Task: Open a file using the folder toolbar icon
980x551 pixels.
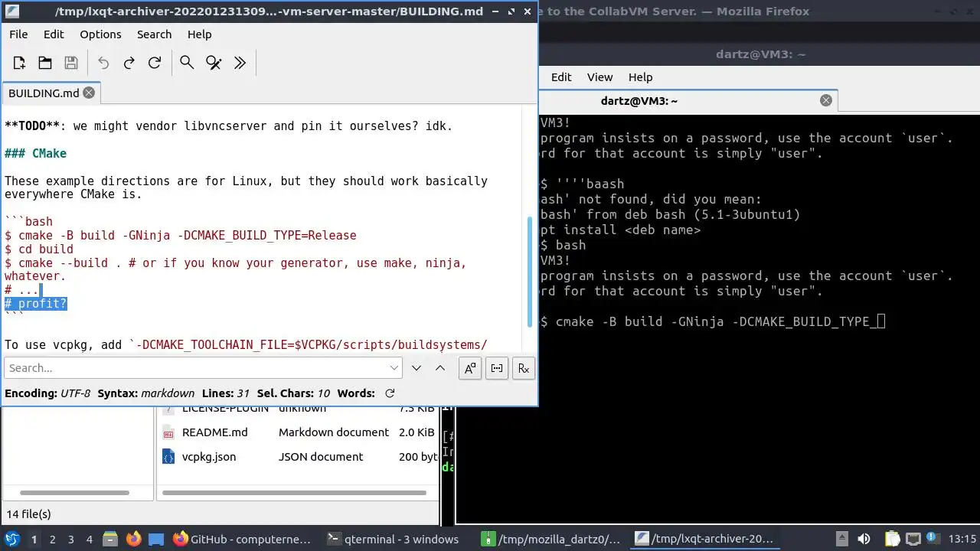Action: [45, 63]
